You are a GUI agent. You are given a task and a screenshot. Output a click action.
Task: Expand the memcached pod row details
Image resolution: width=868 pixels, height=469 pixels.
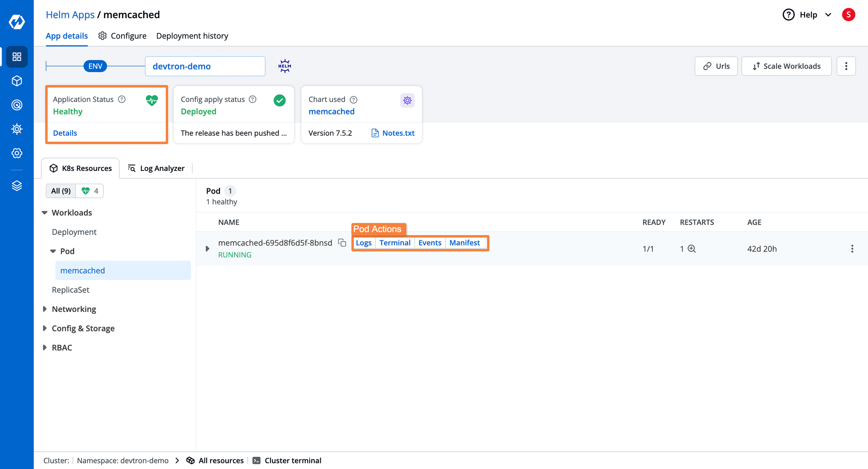click(207, 249)
